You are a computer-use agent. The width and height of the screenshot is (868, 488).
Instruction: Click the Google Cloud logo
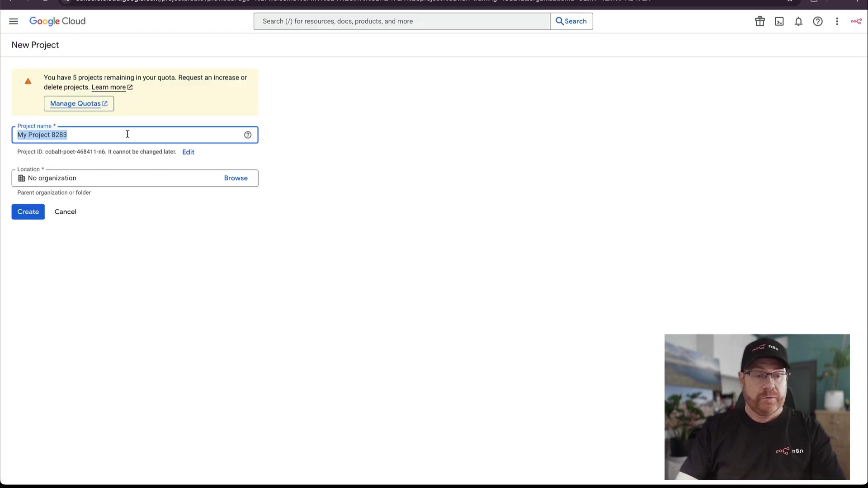[57, 21]
